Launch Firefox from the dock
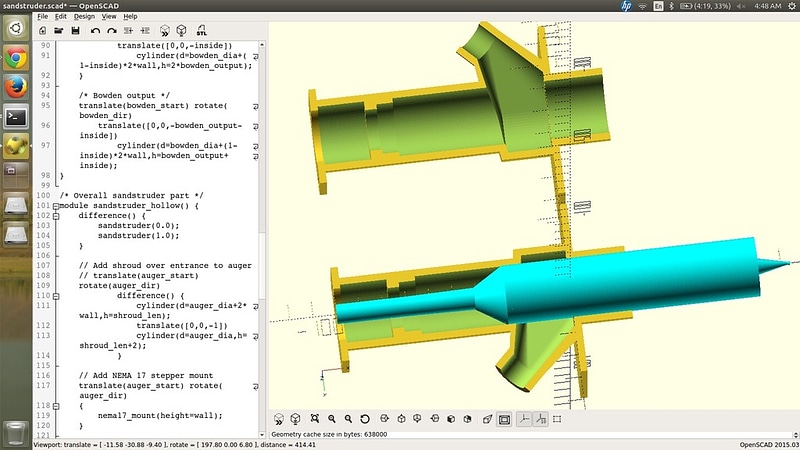 point(16,87)
